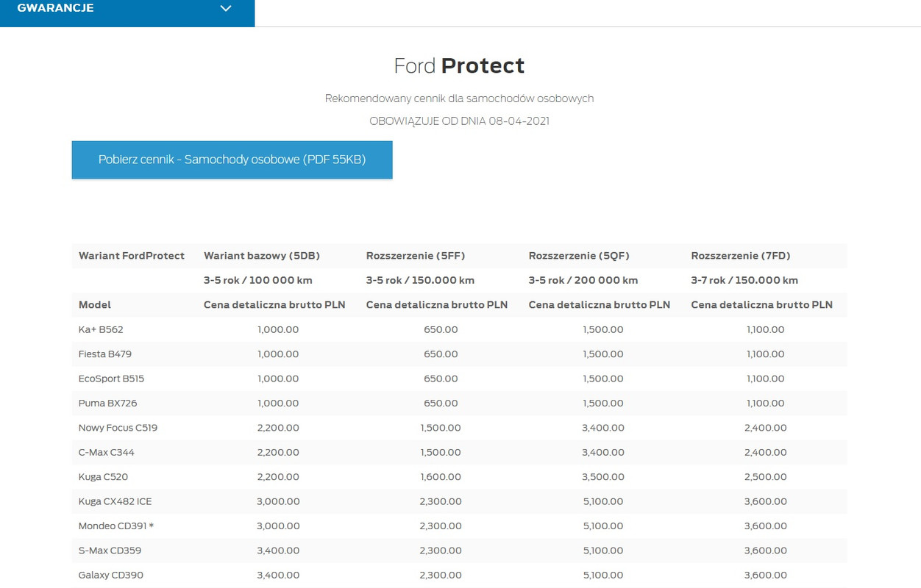
Task: Select the 5DB price 3,400.00 for S-Max CD359
Action: click(x=278, y=551)
